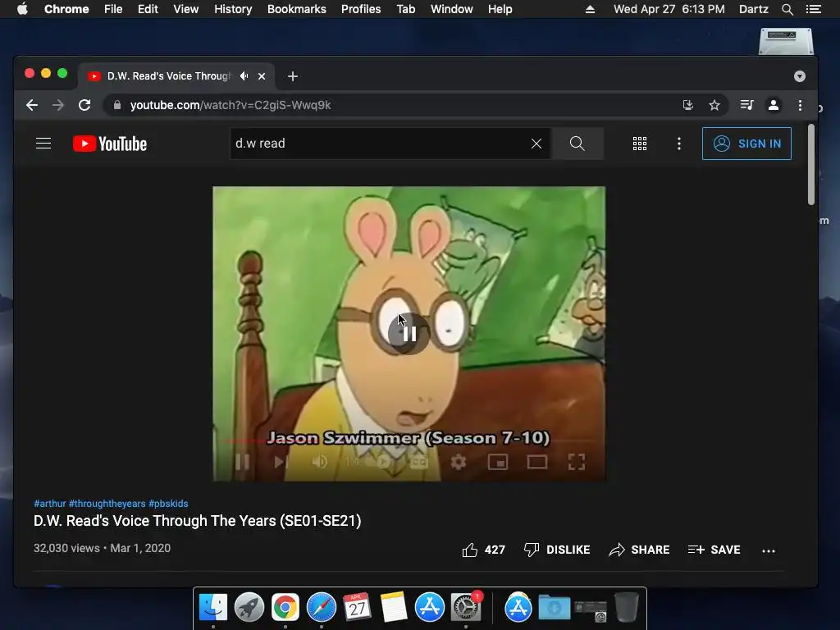Open the Profiles menu
The height and width of the screenshot is (630, 840).
tap(361, 9)
